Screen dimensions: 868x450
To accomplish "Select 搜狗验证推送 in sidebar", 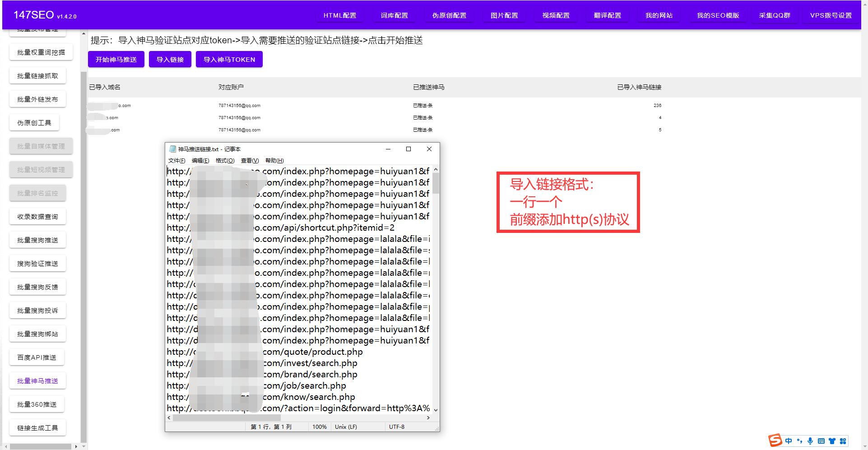I will point(37,264).
